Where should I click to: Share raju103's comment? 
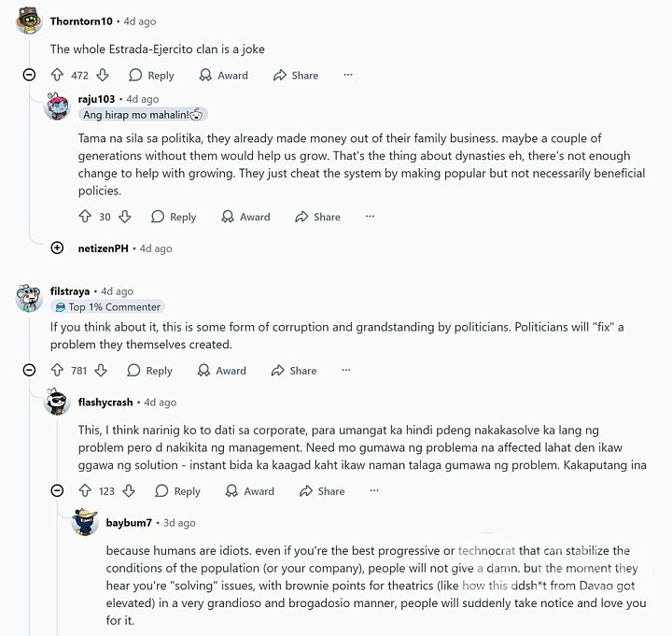(317, 217)
